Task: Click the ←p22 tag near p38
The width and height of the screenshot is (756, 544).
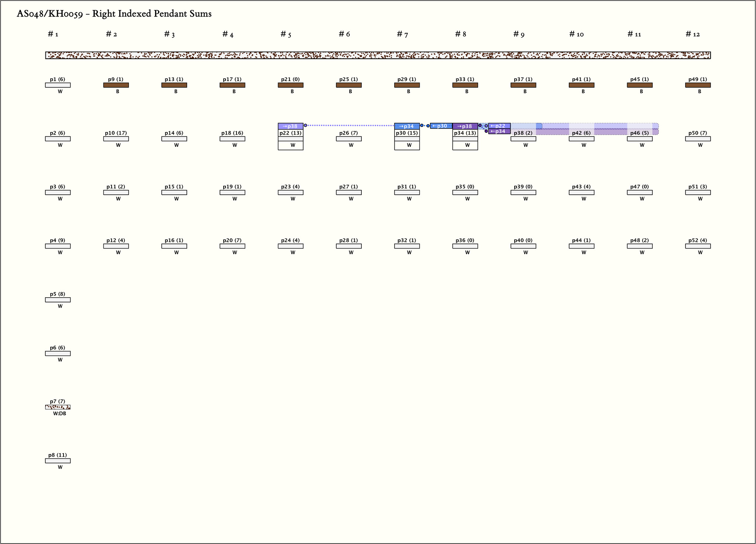Action: click(x=499, y=126)
